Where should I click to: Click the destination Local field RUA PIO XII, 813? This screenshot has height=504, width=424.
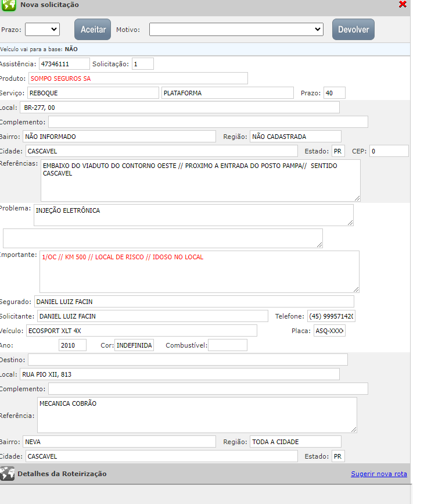pyautogui.click(x=179, y=374)
